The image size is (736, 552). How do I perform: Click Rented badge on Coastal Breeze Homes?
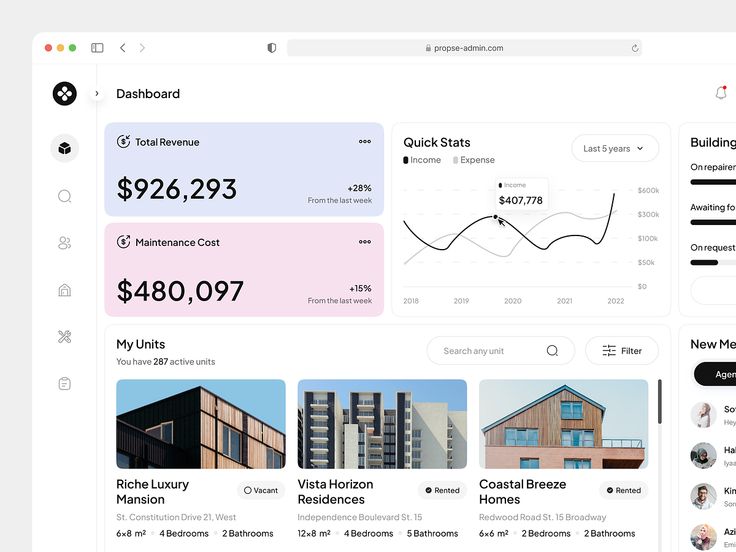pos(623,490)
